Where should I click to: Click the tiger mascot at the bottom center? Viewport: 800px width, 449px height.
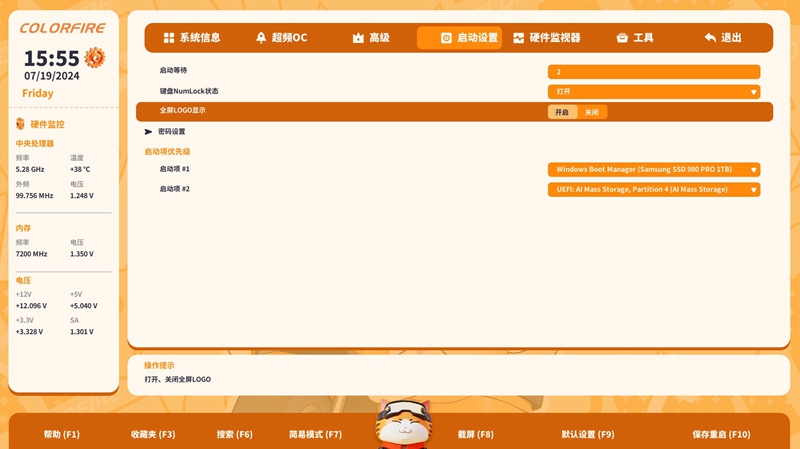pyautogui.click(x=402, y=423)
